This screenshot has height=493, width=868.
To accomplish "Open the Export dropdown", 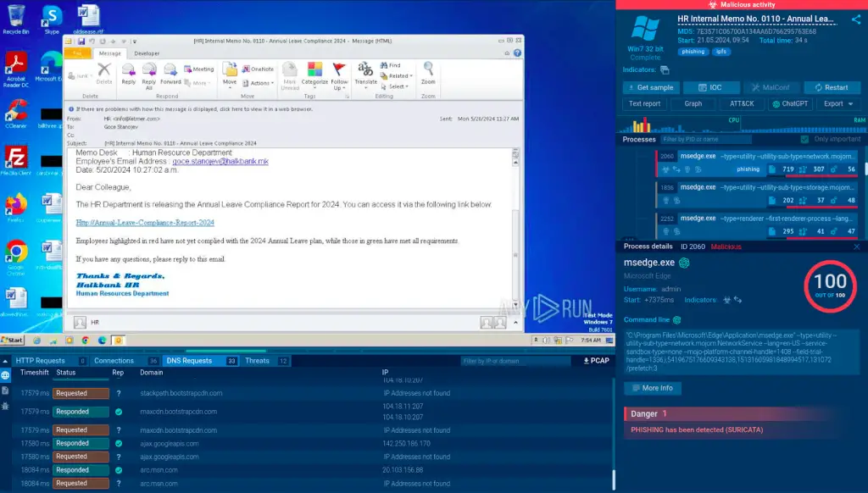I will pos(838,103).
